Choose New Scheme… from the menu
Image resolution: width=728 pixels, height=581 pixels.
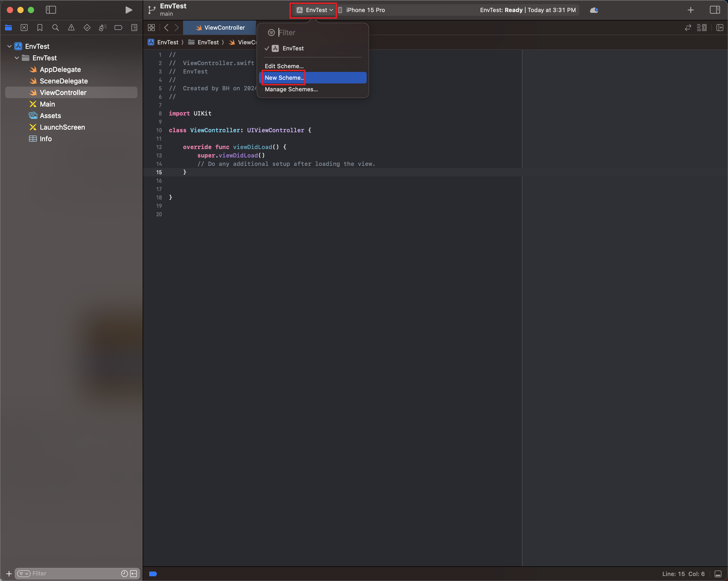[x=284, y=78]
